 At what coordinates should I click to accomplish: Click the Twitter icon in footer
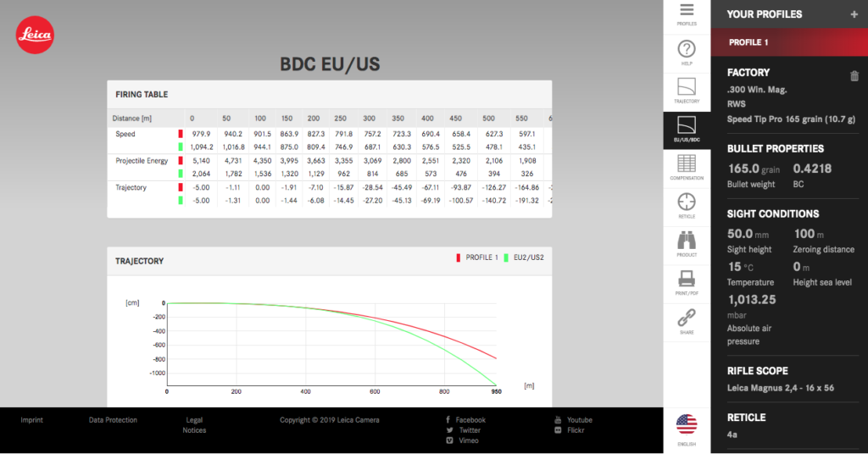click(x=449, y=430)
